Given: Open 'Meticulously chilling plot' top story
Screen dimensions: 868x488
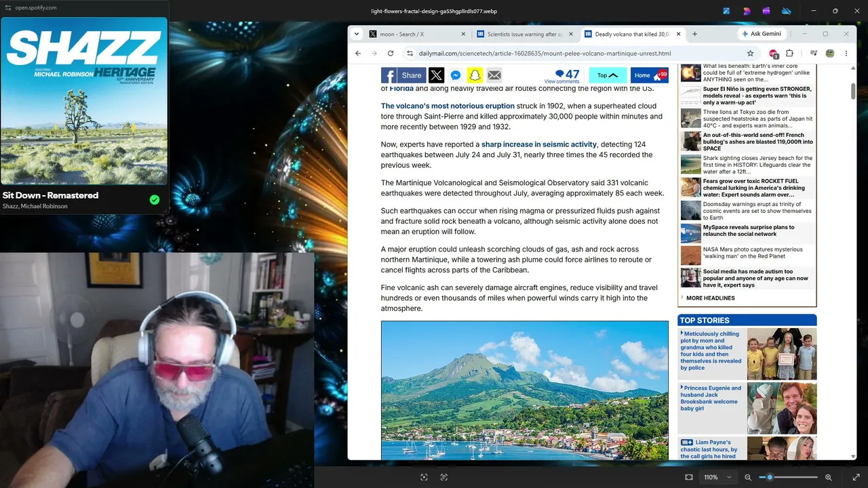Looking at the screenshot, I should point(711,350).
